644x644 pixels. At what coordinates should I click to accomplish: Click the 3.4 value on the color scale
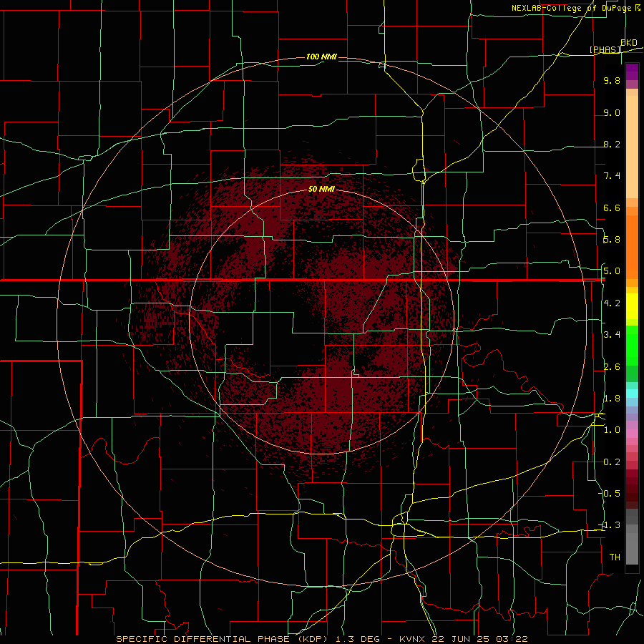612,335
